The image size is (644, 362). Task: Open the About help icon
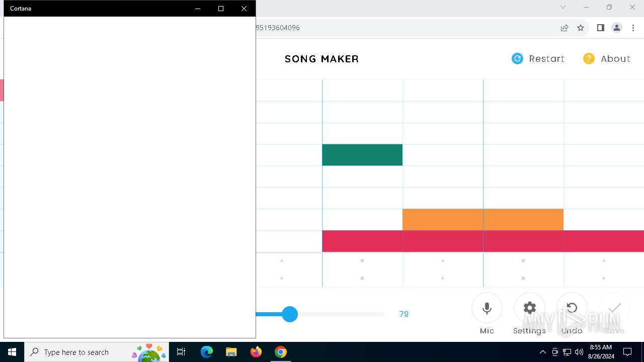pyautogui.click(x=589, y=59)
